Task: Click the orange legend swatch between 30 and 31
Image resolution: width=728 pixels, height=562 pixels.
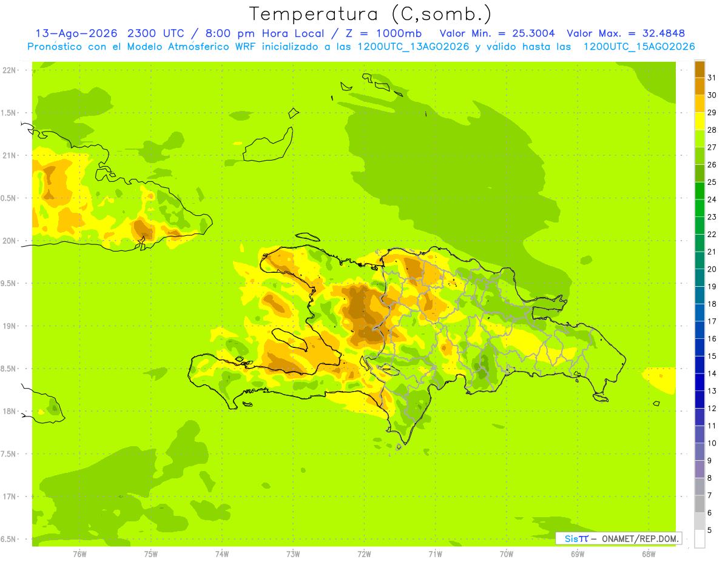Action: tap(699, 86)
